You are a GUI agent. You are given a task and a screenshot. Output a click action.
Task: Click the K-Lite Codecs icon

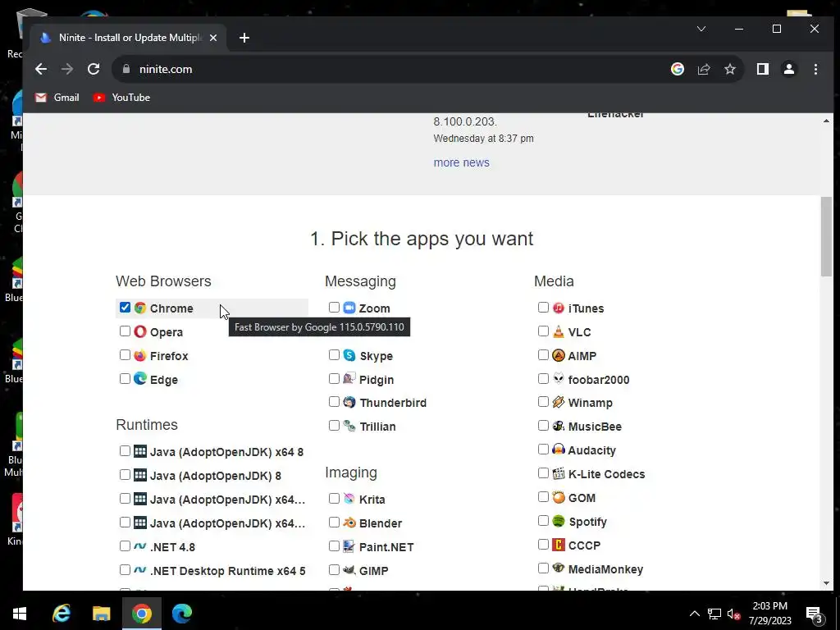click(558, 473)
